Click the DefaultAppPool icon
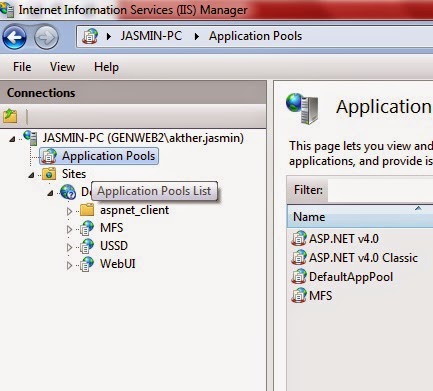Image resolution: width=433 pixels, height=391 pixels. coord(299,276)
